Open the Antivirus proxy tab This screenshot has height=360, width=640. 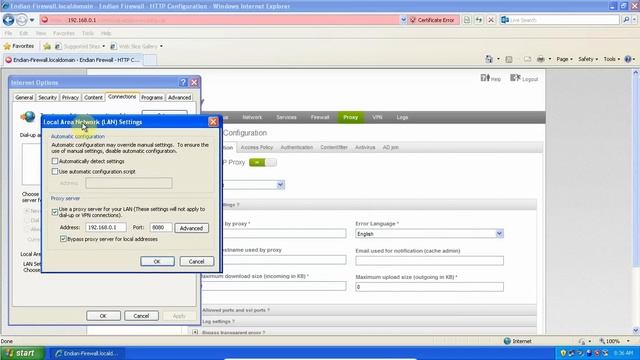(365, 147)
